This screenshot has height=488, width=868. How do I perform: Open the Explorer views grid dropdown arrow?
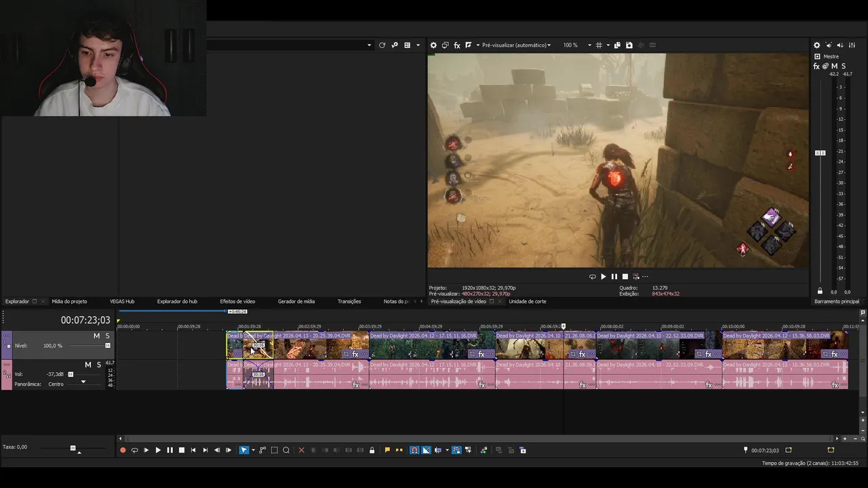[x=418, y=45]
